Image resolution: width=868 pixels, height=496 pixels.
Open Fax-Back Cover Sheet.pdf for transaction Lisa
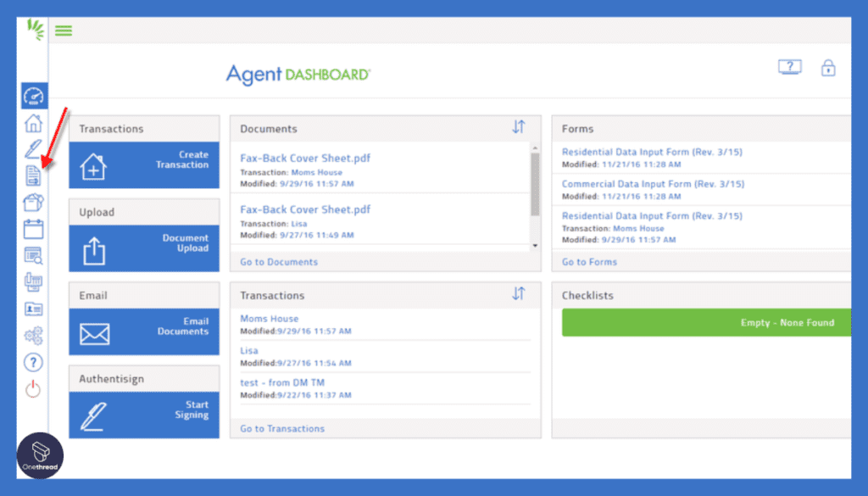click(x=305, y=209)
